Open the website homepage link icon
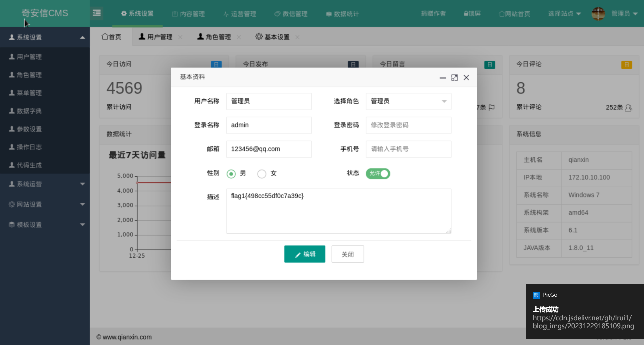The width and height of the screenshot is (644, 345). pos(501,14)
